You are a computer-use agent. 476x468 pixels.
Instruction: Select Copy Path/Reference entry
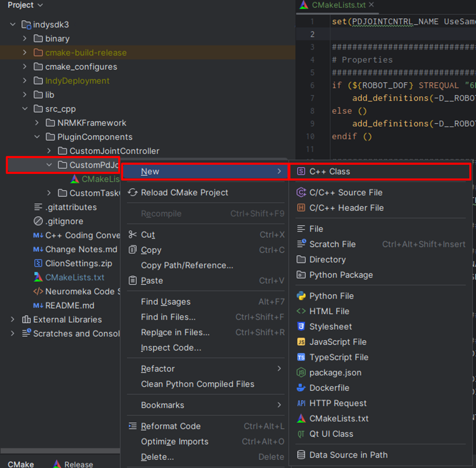pos(206,265)
